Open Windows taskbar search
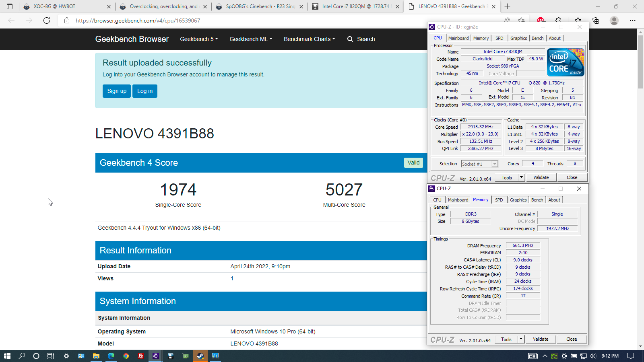644x362 pixels. click(22, 356)
